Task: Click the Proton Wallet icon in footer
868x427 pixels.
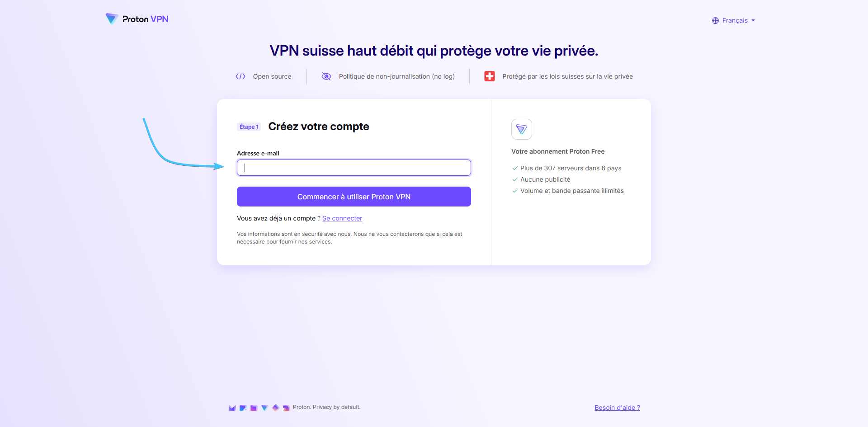Action: [x=286, y=408]
